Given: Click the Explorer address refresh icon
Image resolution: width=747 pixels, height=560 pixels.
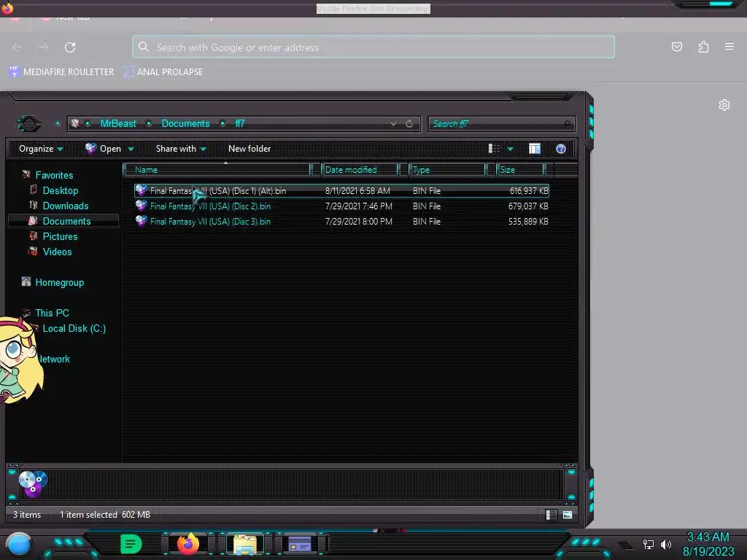Looking at the screenshot, I should point(409,124).
